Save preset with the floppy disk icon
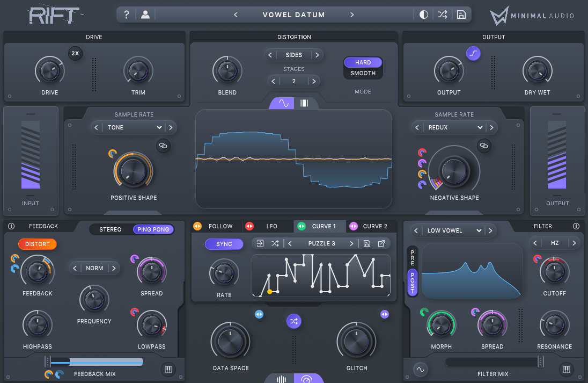This screenshot has width=588, height=383. 461,15
